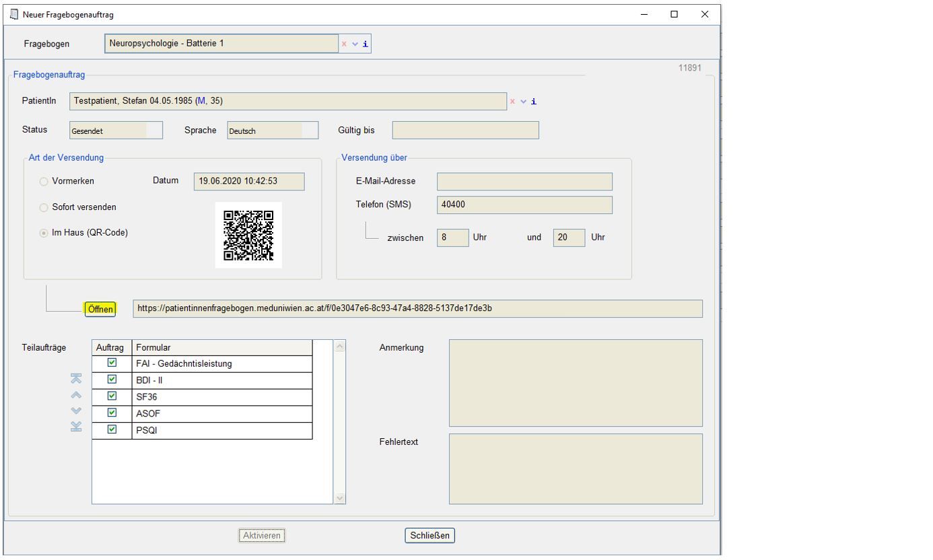
Task: Open the Sprache Deutsch combo box
Action: coord(272,131)
